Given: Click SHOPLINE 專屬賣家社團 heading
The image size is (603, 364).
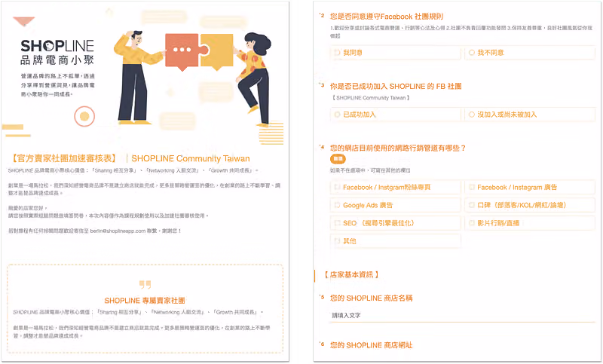Looking at the screenshot, I should click(145, 301).
